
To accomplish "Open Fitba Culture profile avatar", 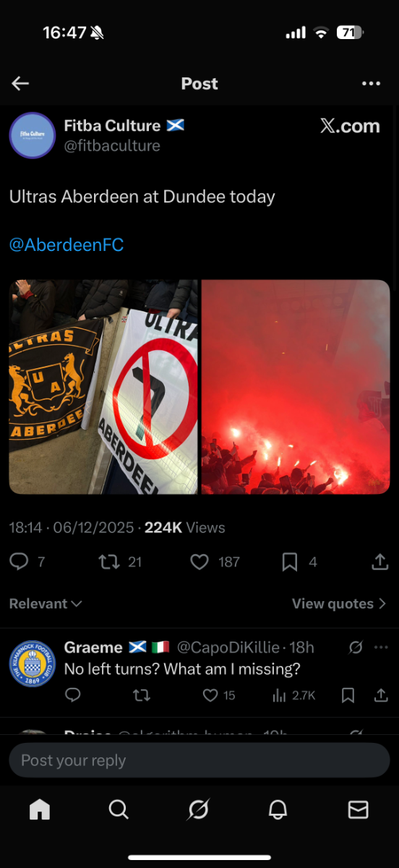I will (x=33, y=135).
